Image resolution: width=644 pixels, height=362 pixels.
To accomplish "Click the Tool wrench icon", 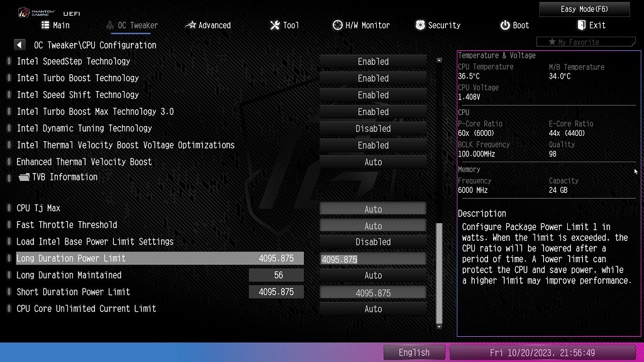I will click(x=275, y=25).
